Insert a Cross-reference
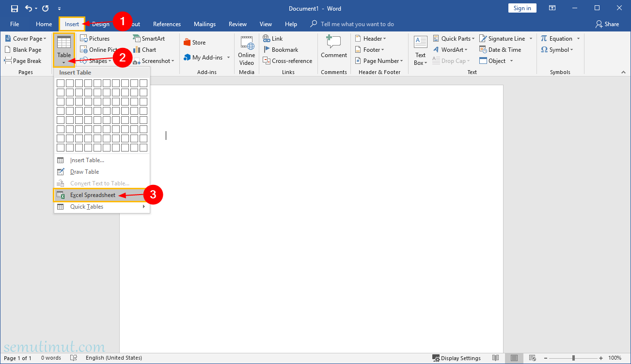The image size is (631, 364). [288, 61]
